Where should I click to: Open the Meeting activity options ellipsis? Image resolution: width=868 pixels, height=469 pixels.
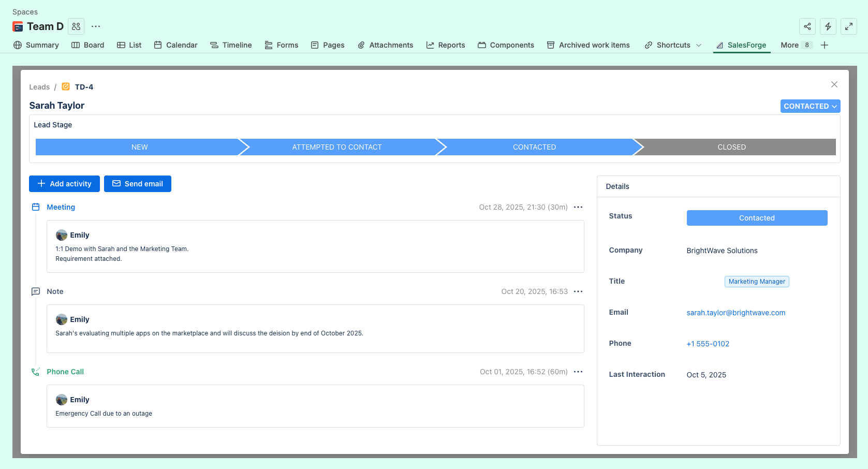[x=578, y=207]
